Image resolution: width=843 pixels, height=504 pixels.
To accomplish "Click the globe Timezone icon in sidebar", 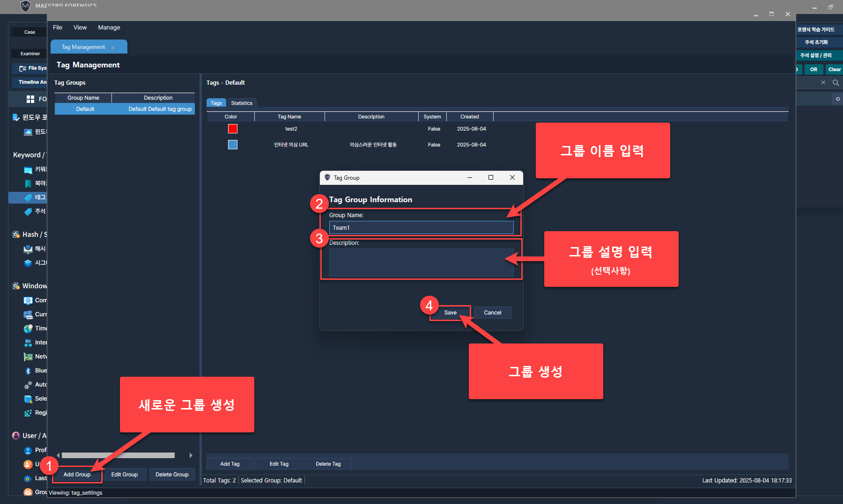I will (x=28, y=329).
